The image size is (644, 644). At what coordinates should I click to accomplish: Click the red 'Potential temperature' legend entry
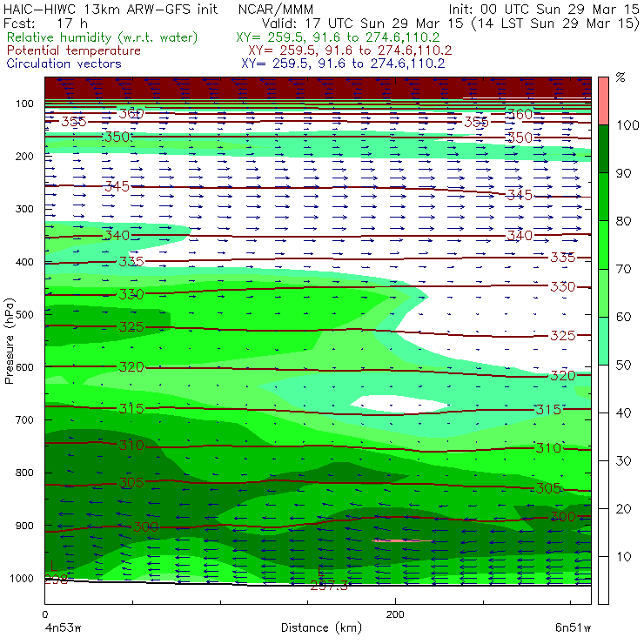[74, 50]
